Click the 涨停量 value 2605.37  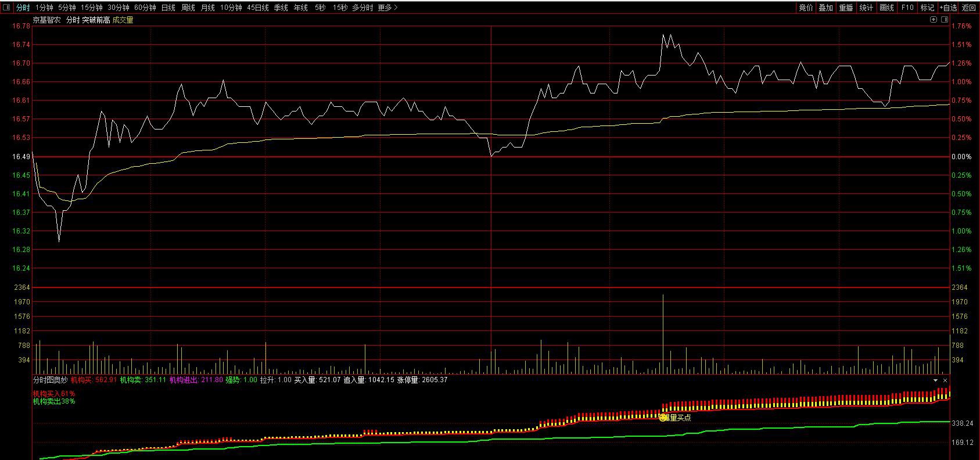(x=434, y=380)
